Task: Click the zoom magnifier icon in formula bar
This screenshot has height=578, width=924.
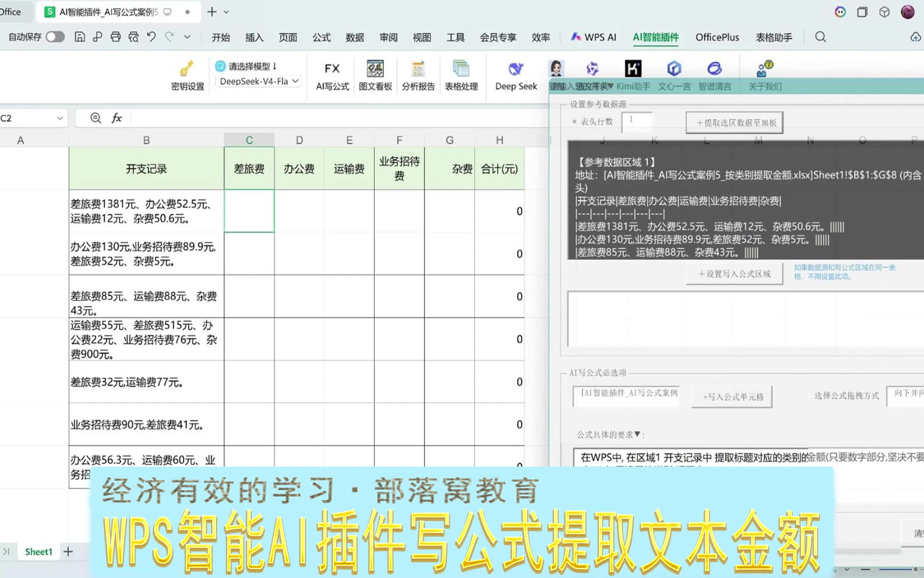Action: 96,118
